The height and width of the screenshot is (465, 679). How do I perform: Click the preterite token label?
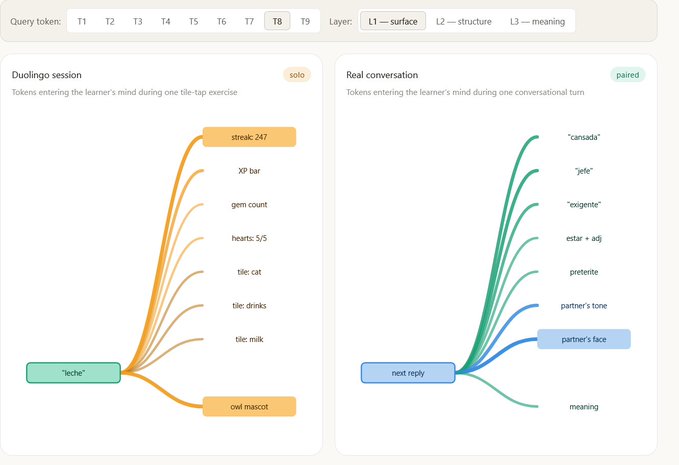coord(584,272)
